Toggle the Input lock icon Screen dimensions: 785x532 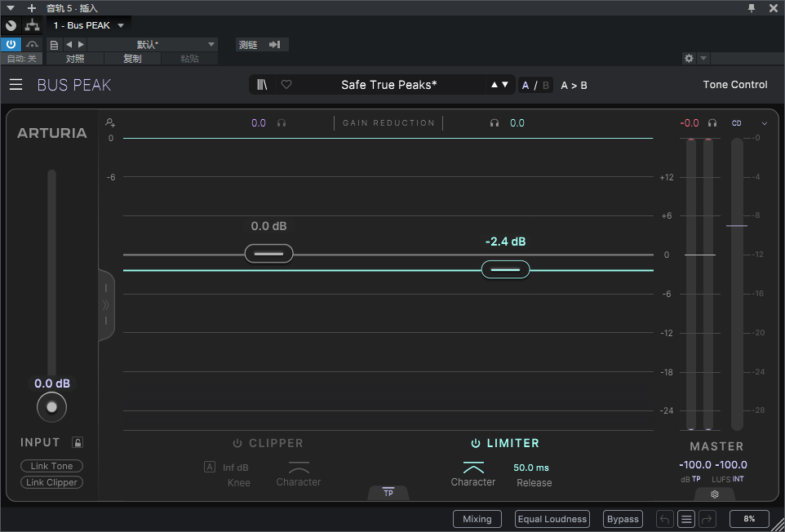click(77, 442)
